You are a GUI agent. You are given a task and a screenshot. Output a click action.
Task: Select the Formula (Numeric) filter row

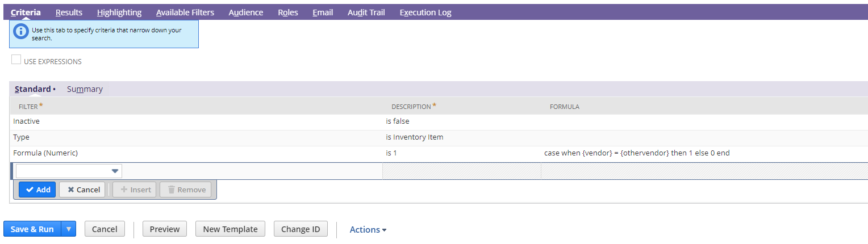(x=439, y=153)
